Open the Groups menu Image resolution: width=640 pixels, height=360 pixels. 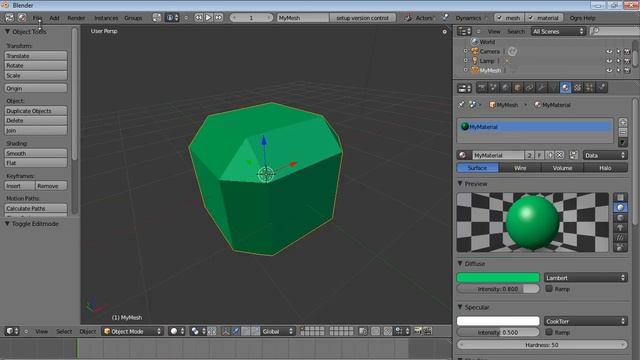(133, 18)
